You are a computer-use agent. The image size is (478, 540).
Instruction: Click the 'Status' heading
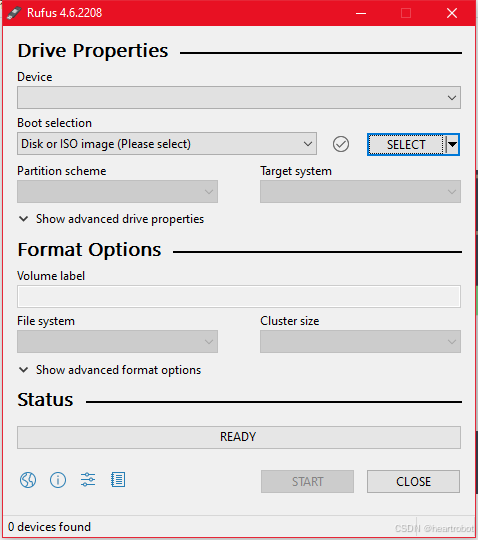45,400
